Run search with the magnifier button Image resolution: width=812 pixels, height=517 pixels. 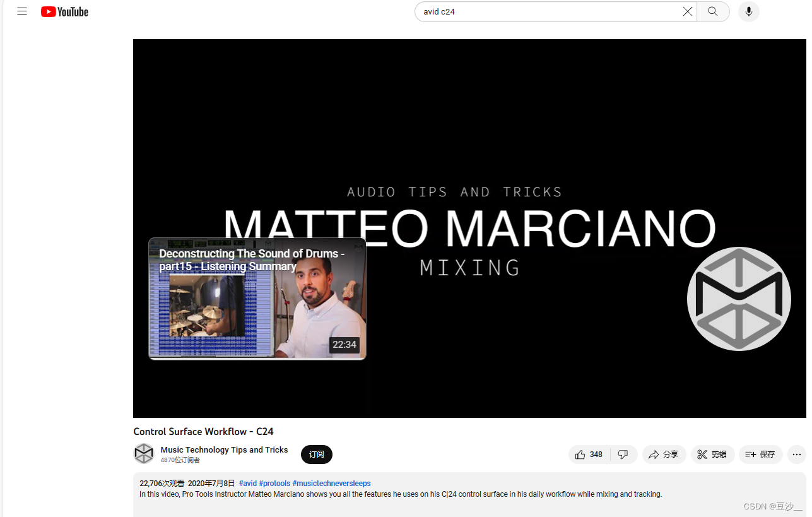pyautogui.click(x=713, y=11)
